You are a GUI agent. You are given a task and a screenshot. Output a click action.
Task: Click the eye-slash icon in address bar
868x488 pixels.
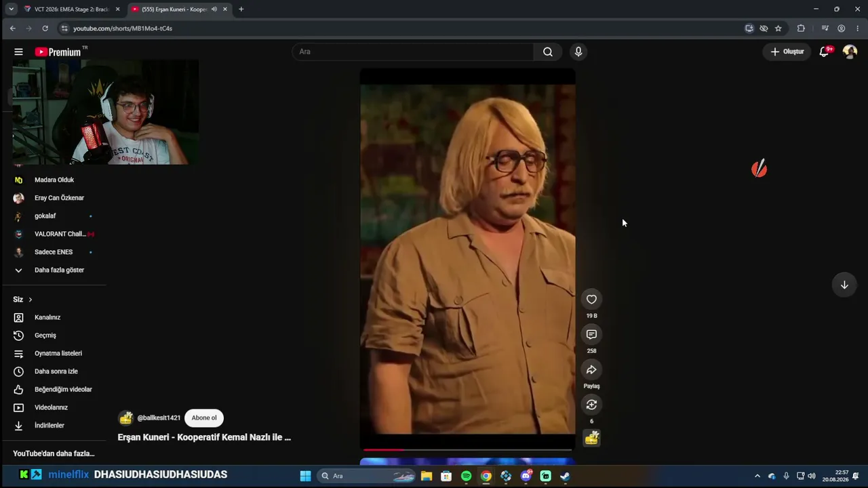764,28
